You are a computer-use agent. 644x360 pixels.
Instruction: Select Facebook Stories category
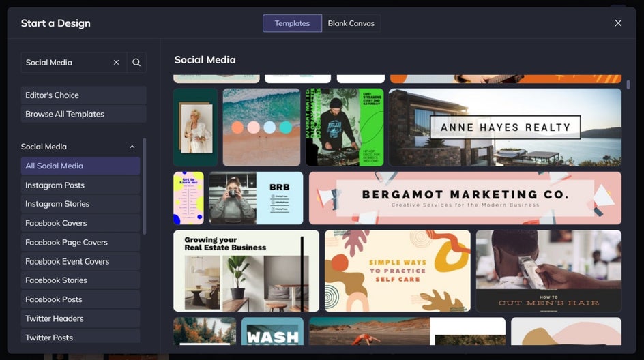point(80,280)
